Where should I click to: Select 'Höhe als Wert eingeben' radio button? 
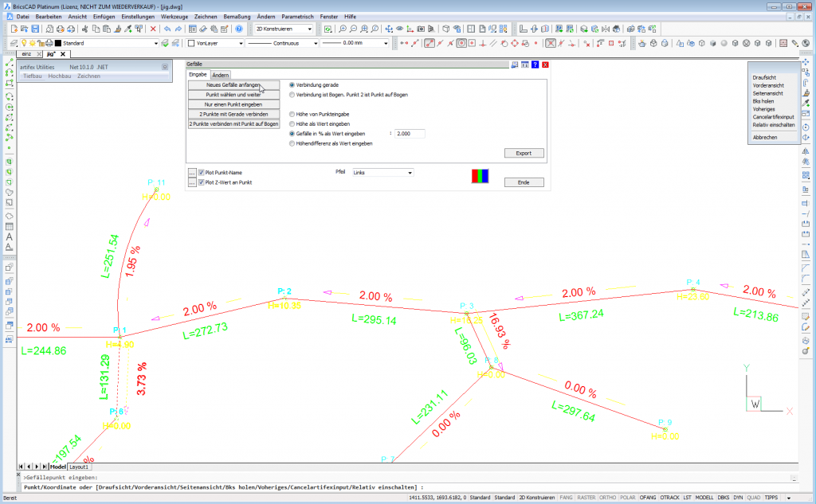click(x=292, y=124)
